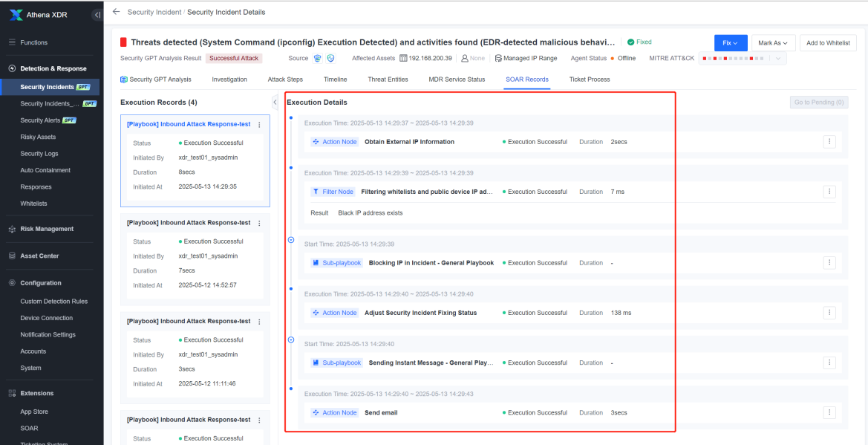Screen dimensions: 868x445
Task: Open App Store in sidebar
Action: (x=33, y=412)
